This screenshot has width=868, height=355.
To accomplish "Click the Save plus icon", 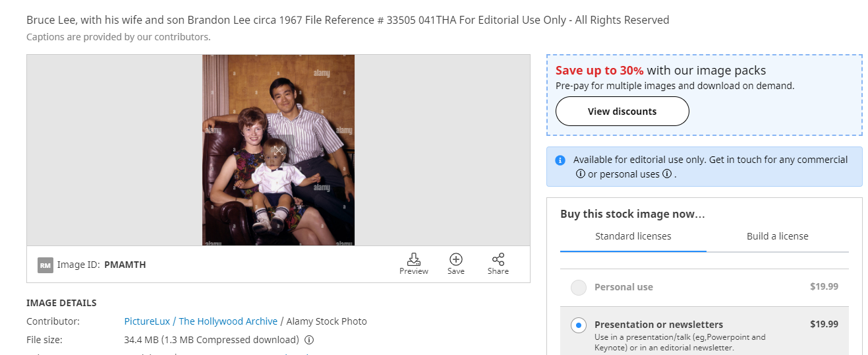I will coord(455,259).
